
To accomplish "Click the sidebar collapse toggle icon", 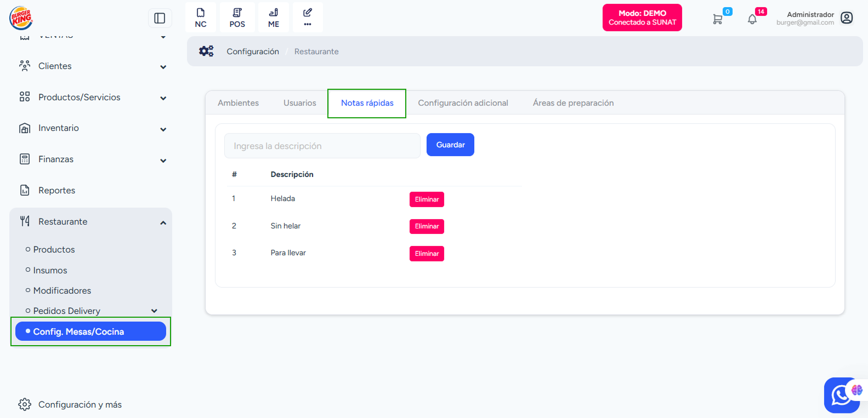I will pyautogui.click(x=160, y=18).
